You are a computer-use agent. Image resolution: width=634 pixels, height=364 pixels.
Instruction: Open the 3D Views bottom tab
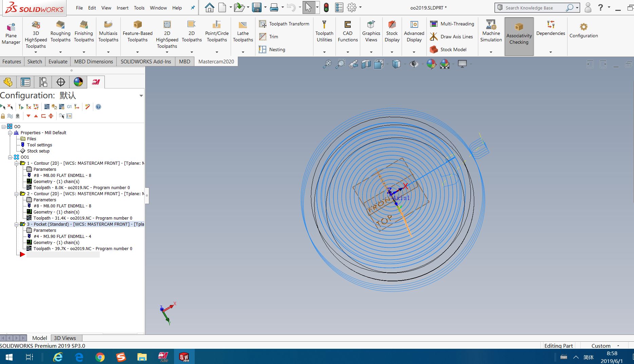pyautogui.click(x=65, y=338)
